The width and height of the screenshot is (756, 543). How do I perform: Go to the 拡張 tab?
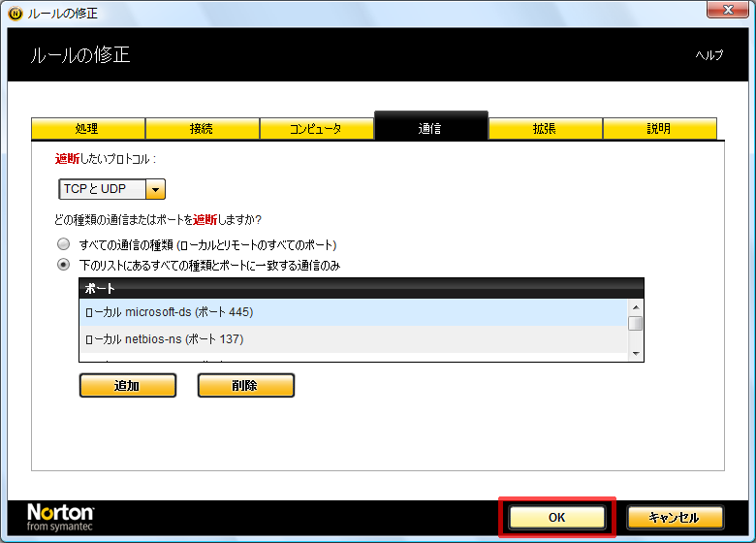pyautogui.click(x=545, y=129)
